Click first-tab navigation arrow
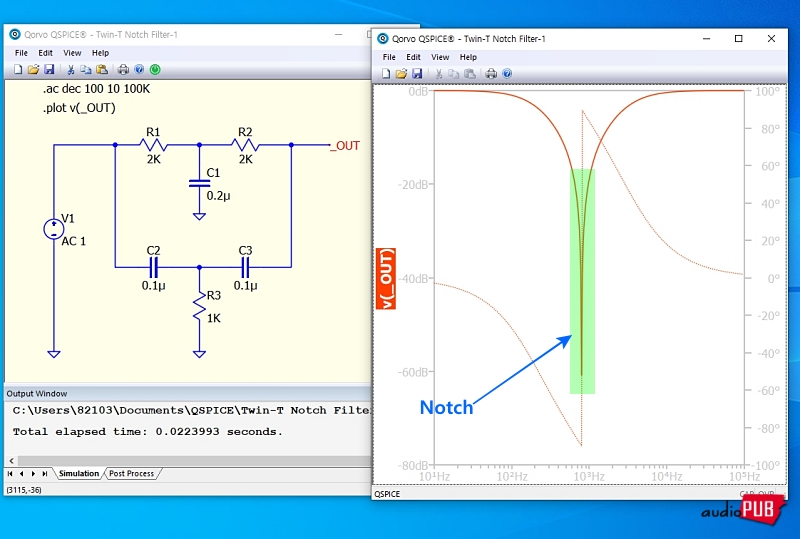 (10, 474)
